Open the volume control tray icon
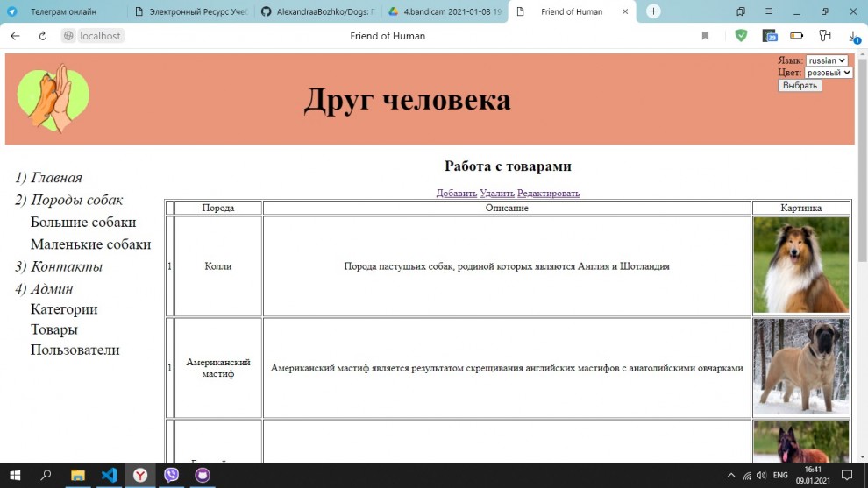 pyautogui.click(x=762, y=475)
